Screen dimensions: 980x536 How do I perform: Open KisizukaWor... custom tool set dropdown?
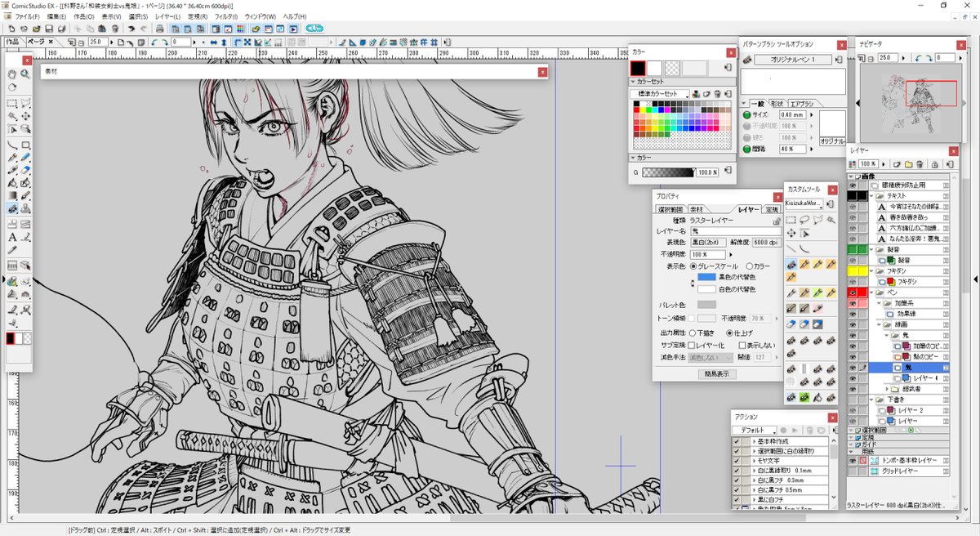804,203
